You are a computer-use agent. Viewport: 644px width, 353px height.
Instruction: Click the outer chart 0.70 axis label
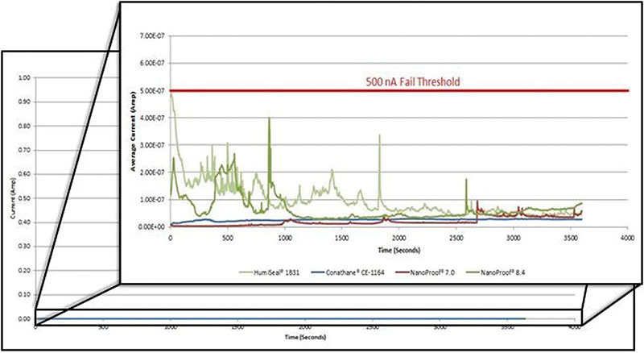(25, 150)
